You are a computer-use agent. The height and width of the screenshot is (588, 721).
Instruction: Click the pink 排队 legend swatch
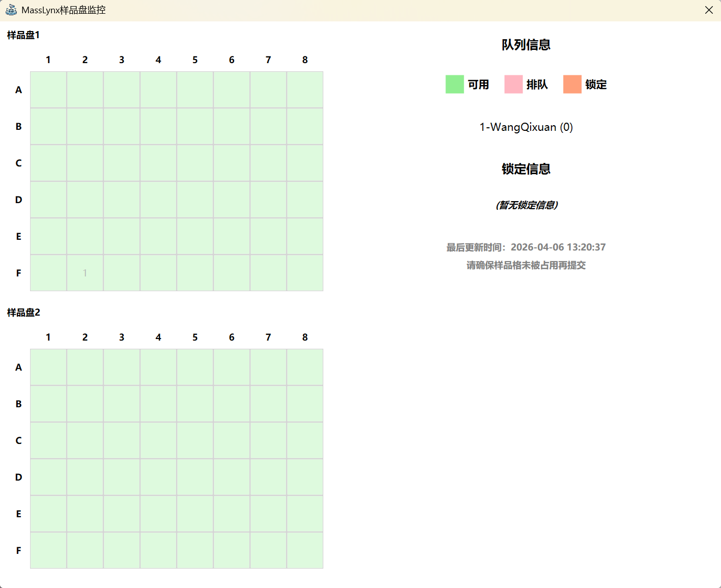513,85
